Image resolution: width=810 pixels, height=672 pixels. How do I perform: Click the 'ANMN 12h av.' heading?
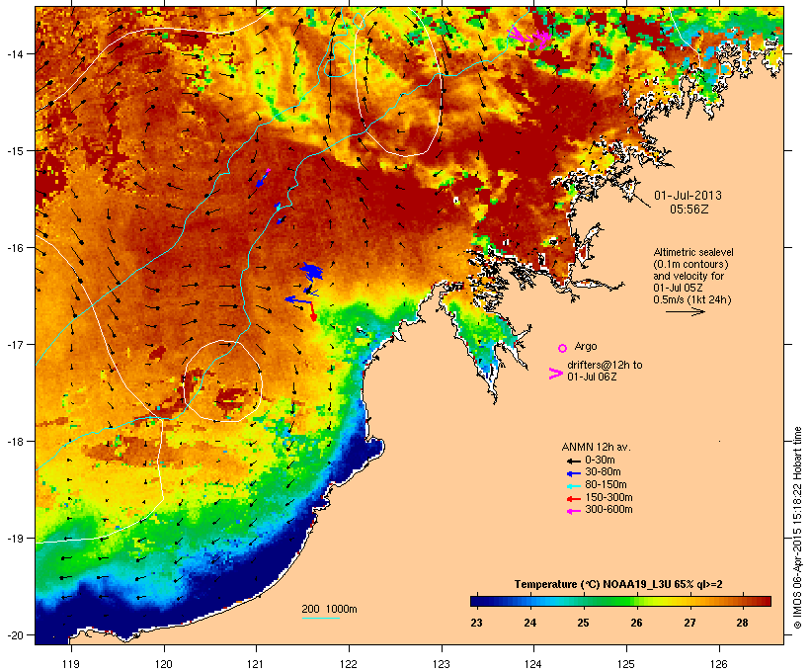[x=596, y=447]
